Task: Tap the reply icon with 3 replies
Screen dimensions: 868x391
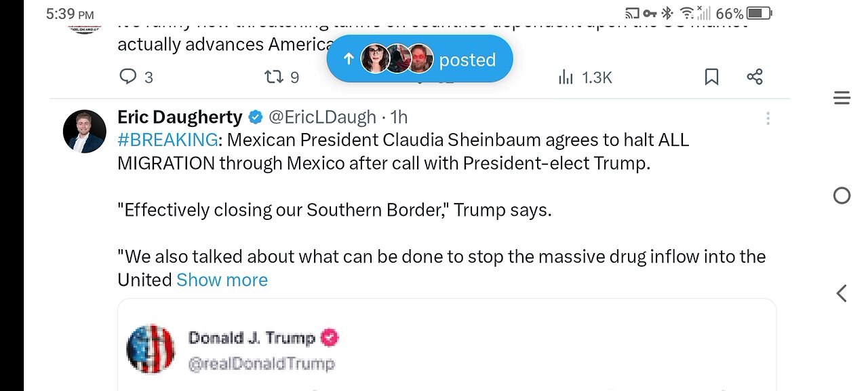Action: pos(129,77)
